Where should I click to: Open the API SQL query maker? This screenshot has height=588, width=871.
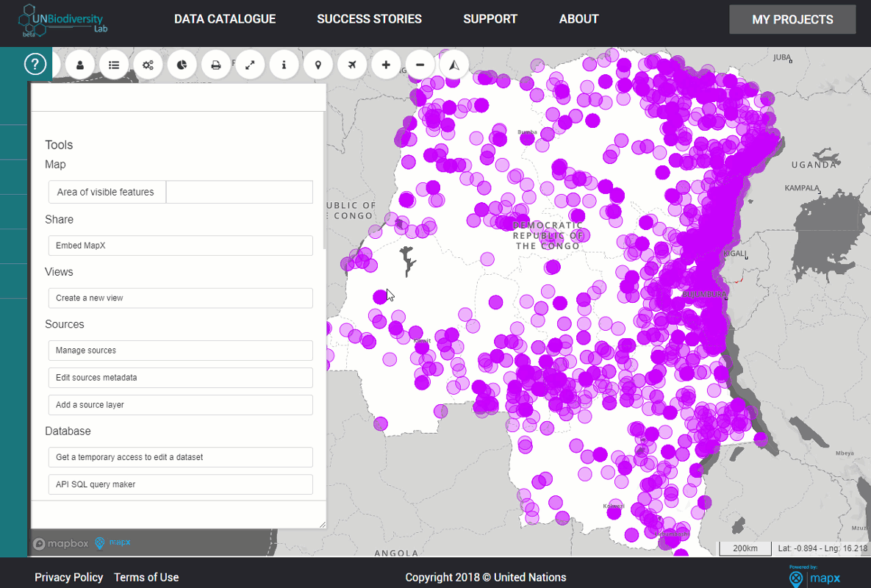click(181, 484)
